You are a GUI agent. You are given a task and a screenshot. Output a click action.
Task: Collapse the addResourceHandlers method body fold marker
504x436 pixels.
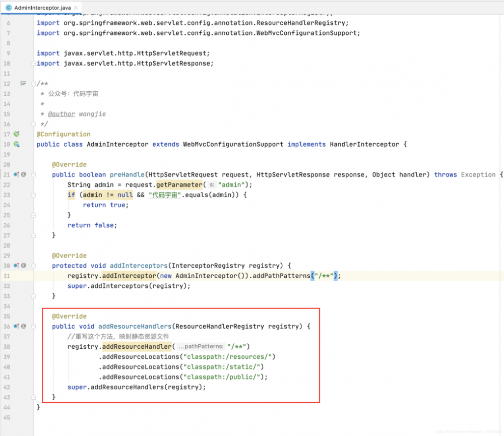point(33,326)
